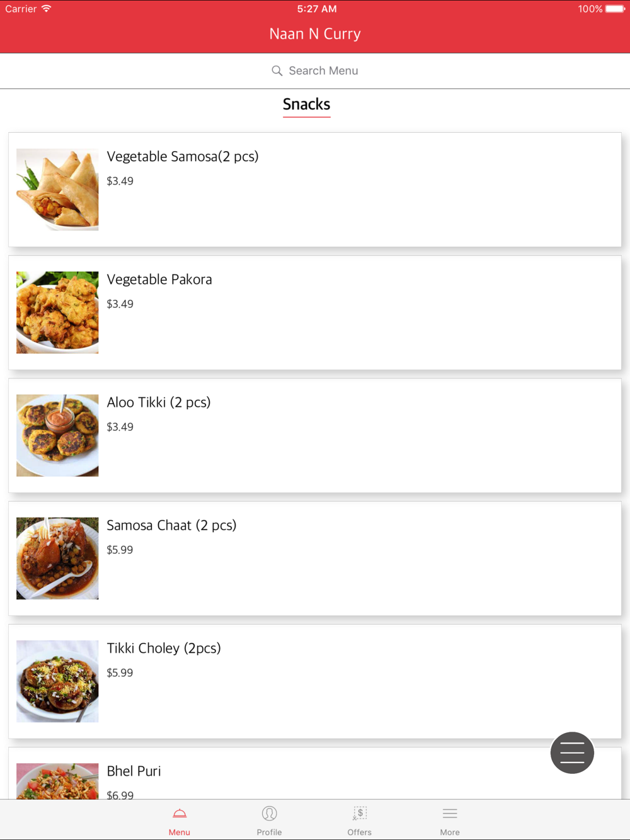Open the Bhel Puri item
Image resolution: width=630 pixels, height=840 pixels.
315,774
